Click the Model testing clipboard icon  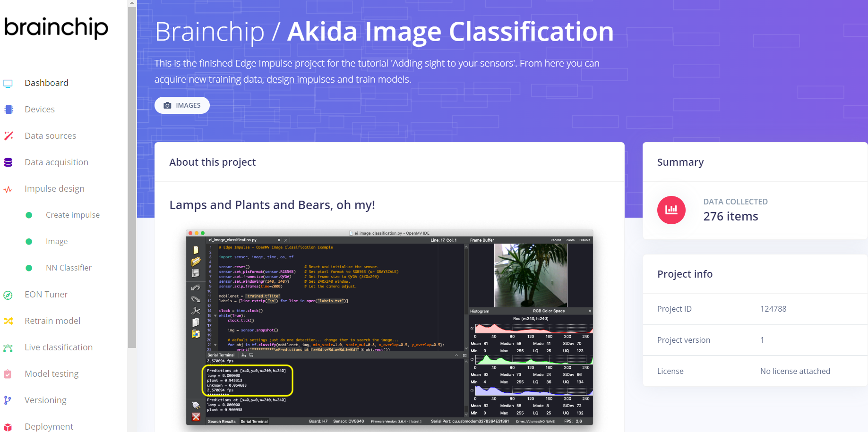coord(8,374)
